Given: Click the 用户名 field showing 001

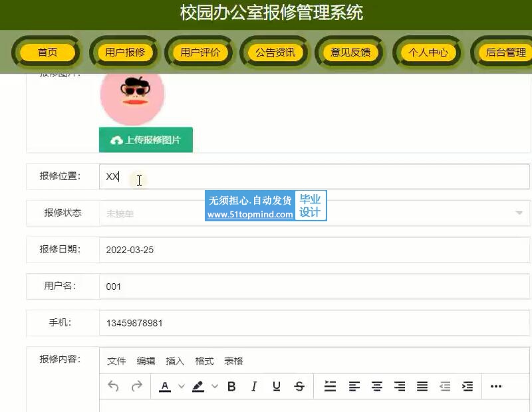Looking at the screenshot, I should click(314, 286).
